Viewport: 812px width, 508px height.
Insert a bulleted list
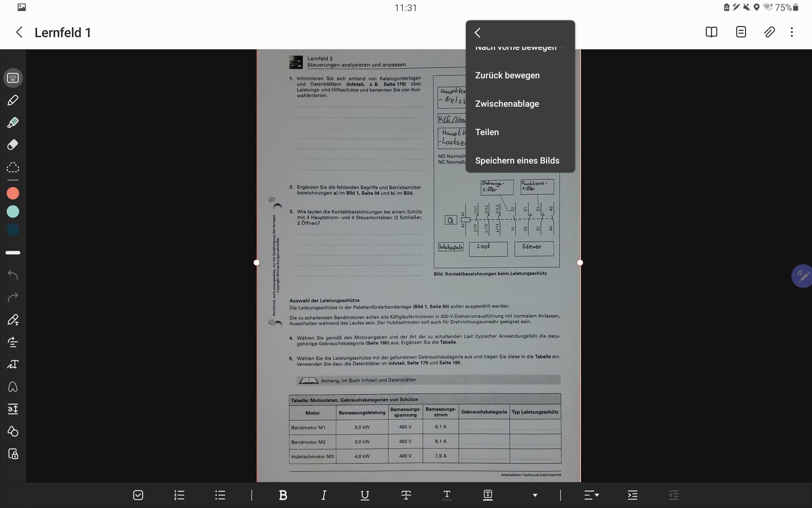click(220, 495)
